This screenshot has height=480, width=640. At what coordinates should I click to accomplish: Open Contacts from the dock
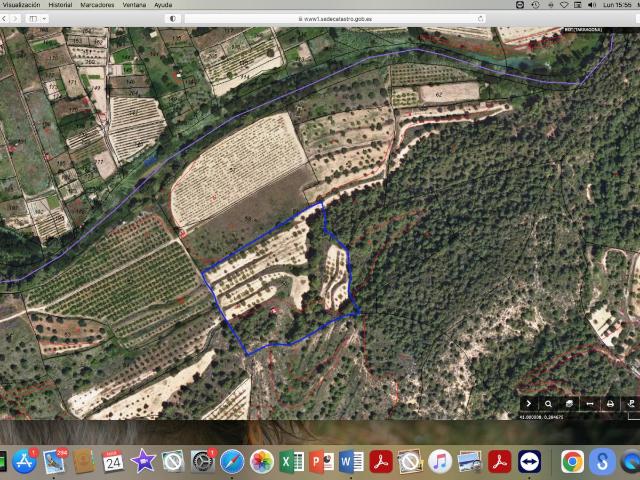click(84, 462)
